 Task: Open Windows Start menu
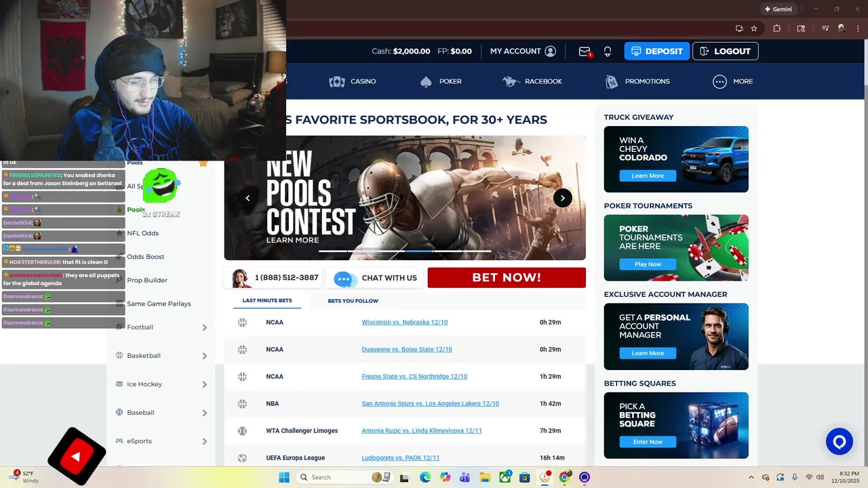point(283,477)
